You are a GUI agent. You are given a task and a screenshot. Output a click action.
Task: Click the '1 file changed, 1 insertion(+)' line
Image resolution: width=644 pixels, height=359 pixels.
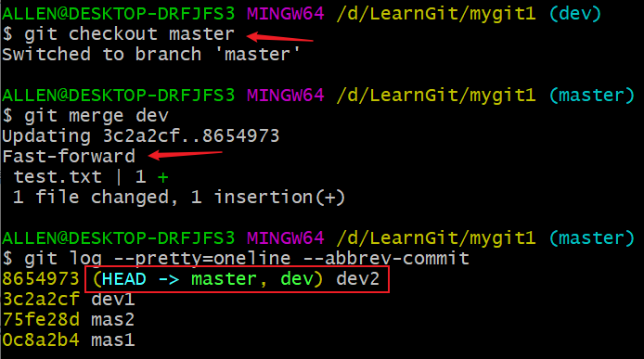[x=179, y=198]
